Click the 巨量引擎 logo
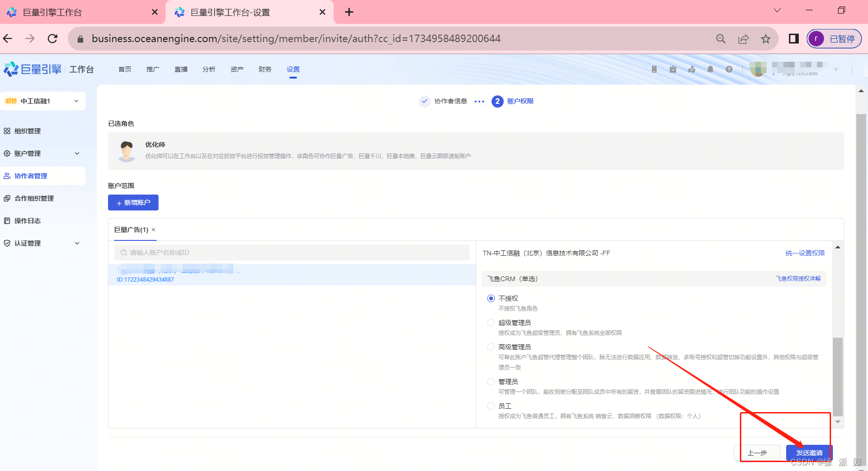Screen dimensions: 868x471 click(x=33, y=69)
